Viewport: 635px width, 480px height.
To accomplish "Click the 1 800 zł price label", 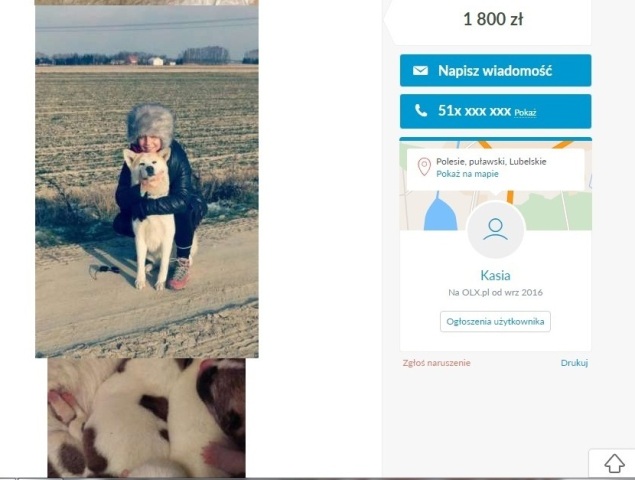I will click(493, 19).
